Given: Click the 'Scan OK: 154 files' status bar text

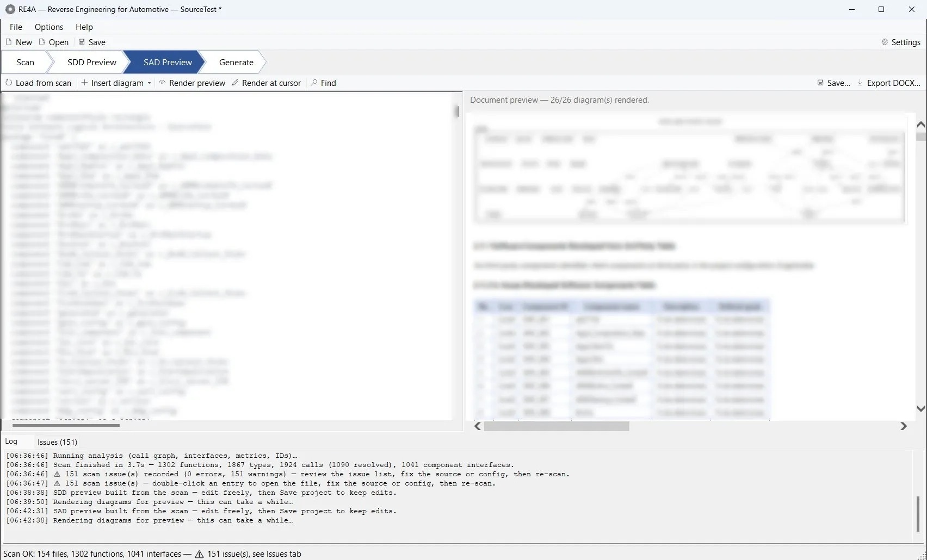Looking at the screenshot, I should point(92,553).
